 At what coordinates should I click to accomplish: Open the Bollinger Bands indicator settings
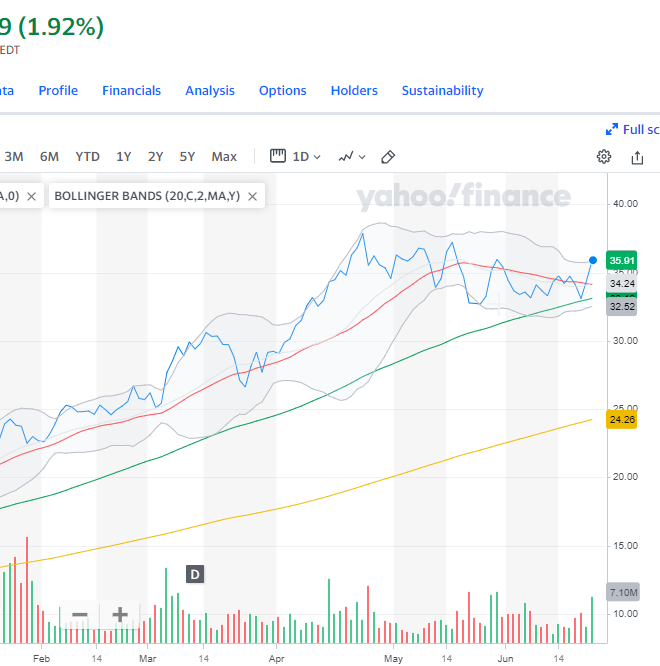tap(148, 197)
